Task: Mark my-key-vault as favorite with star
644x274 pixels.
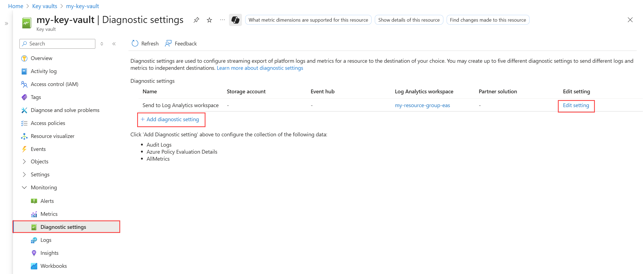Action: click(209, 20)
